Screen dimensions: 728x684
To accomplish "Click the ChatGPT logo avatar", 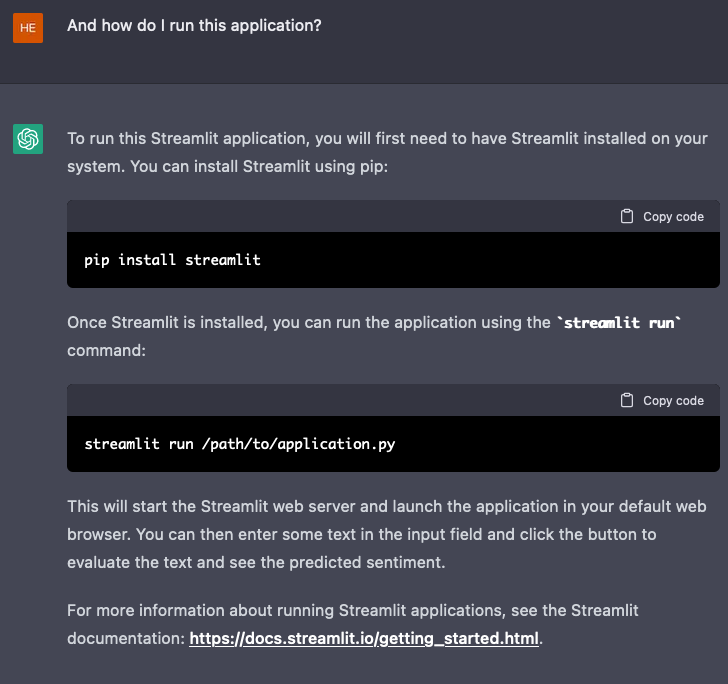I will (x=28, y=139).
